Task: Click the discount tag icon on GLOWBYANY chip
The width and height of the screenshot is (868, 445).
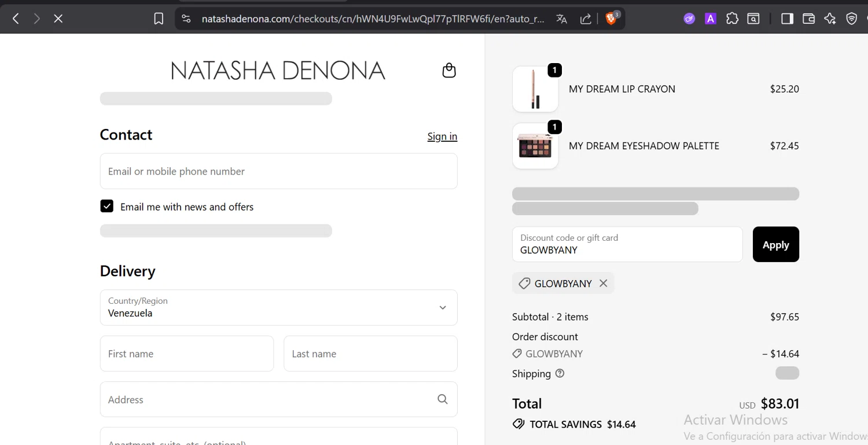Action: [x=524, y=283]
